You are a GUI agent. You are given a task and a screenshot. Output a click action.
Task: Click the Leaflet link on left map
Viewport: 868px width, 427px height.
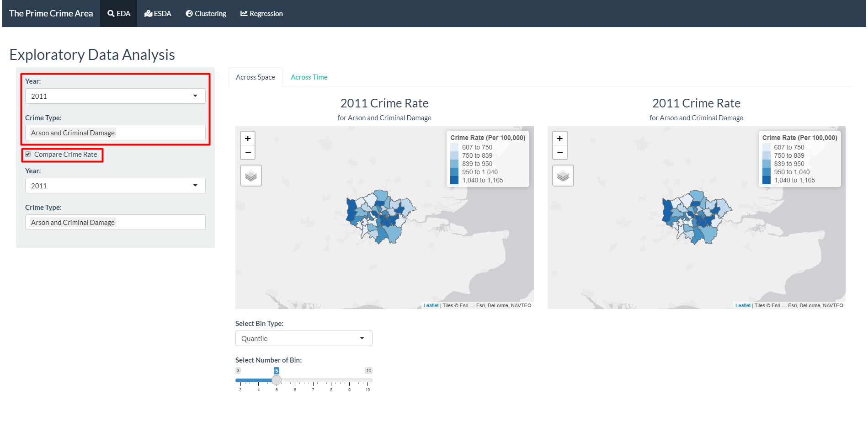pos(431,305)
